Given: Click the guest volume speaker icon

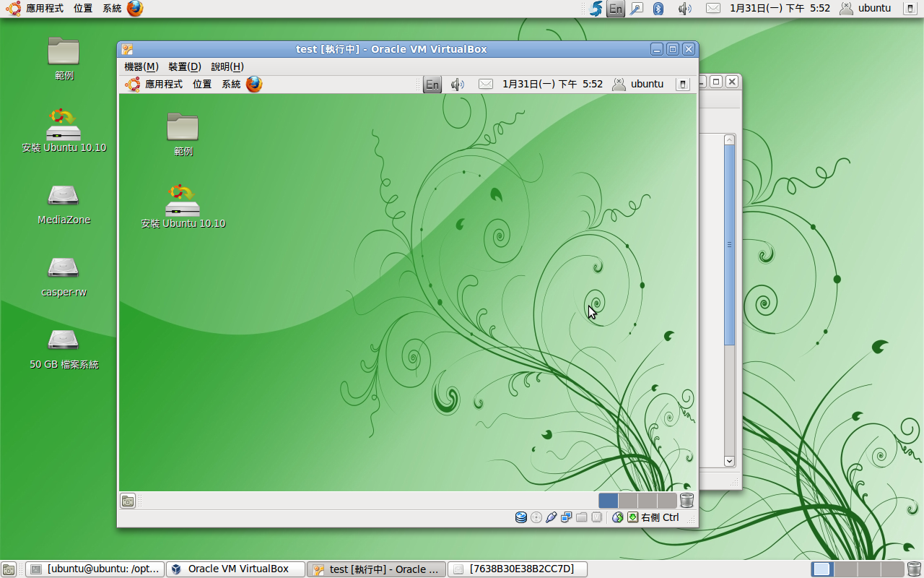Looking at the screenshot, I should 458,85.
